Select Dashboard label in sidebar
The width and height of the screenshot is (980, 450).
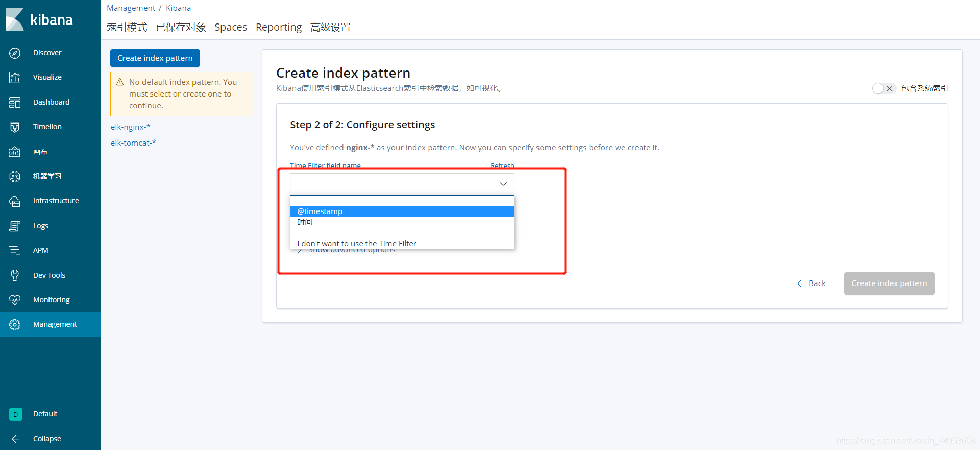[x=52, y=102]
